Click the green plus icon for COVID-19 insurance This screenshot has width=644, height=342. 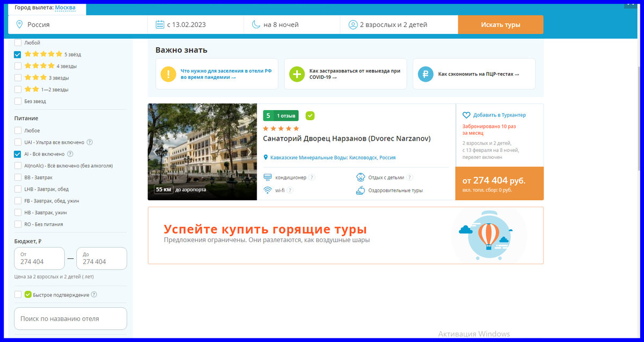click(x=297, y=74)
